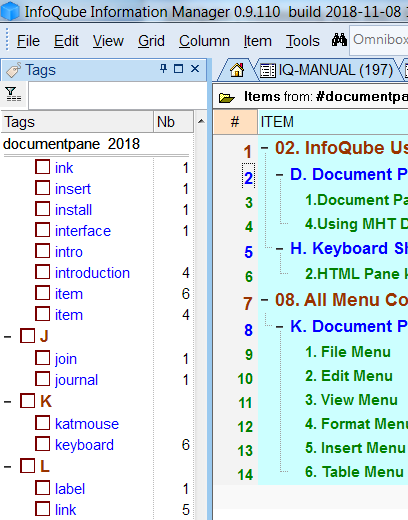The height and width of the screenshot is (520, 408).
Task: Check the interface tag checkbox
Action: click(42, 230)
